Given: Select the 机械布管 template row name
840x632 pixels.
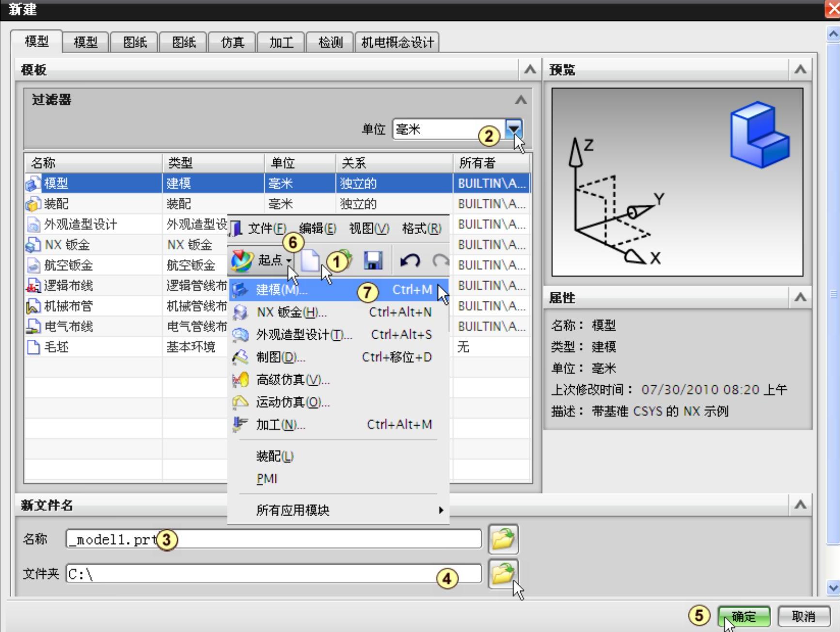Looking at the screenshot, I should point(68,306).
